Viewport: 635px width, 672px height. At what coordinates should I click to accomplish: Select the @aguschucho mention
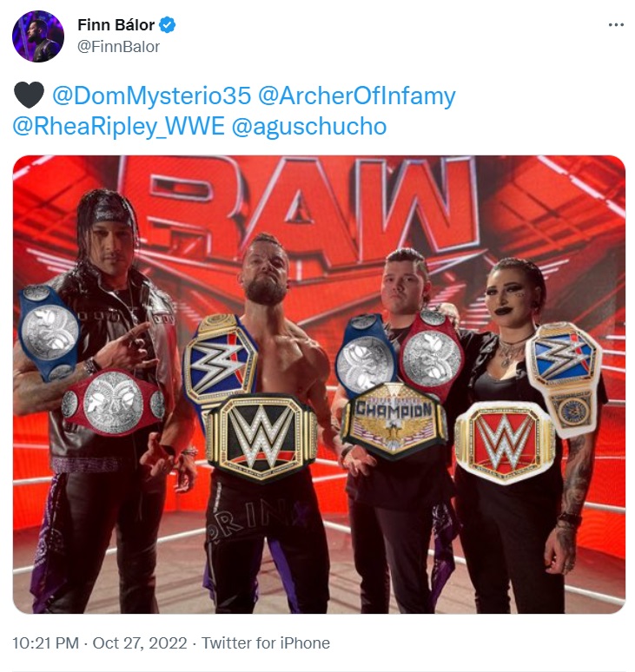[x=309, y=126]
